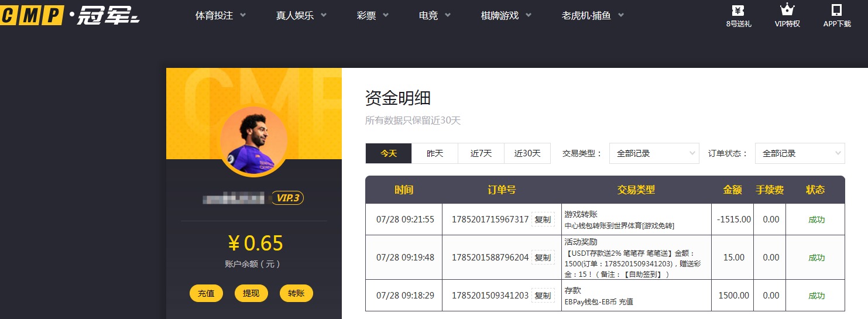Click the 游戏转账 transaction type

[x=581, y=214]
